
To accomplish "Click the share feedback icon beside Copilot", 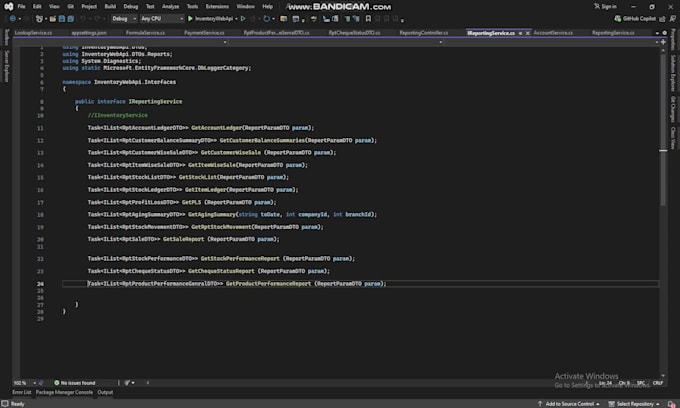I will tap(662, 19).
